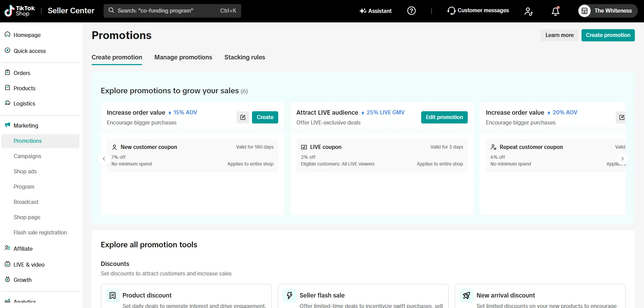Switch to Stacking rules tab
644x308 pixels.
pyautogui.click(x=245, y=57)
